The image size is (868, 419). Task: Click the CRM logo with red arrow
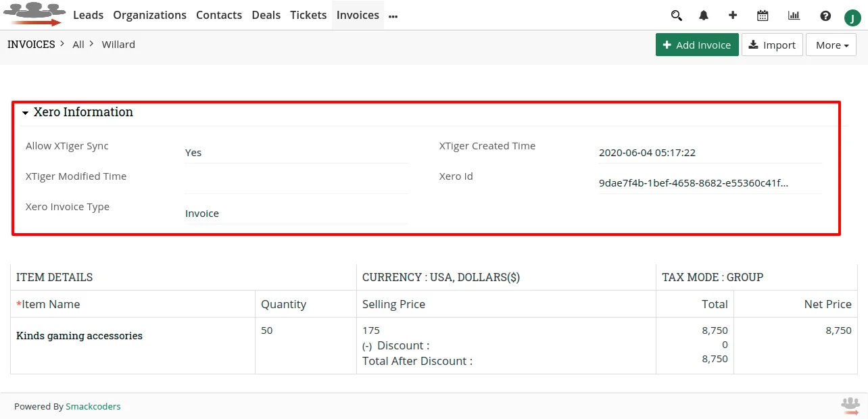[34, 14]
